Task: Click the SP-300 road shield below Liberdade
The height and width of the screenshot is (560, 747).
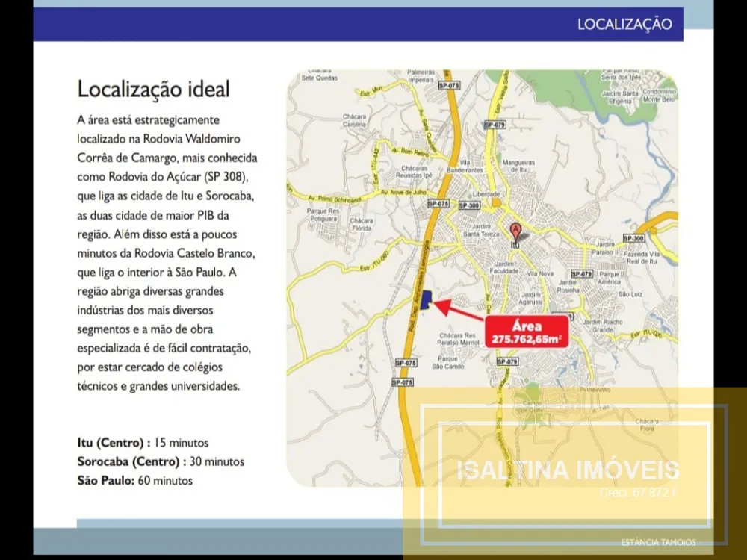Action: tap(469, 205)
